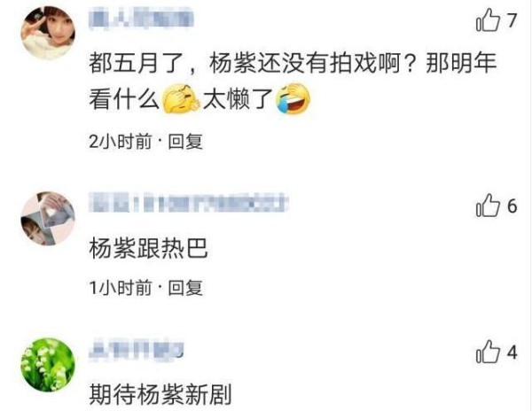Viewport: 532px width, 411px height.
Task: Click the 1小时前 timestamp
Action: pyautogui.click(x=120, y=288)
